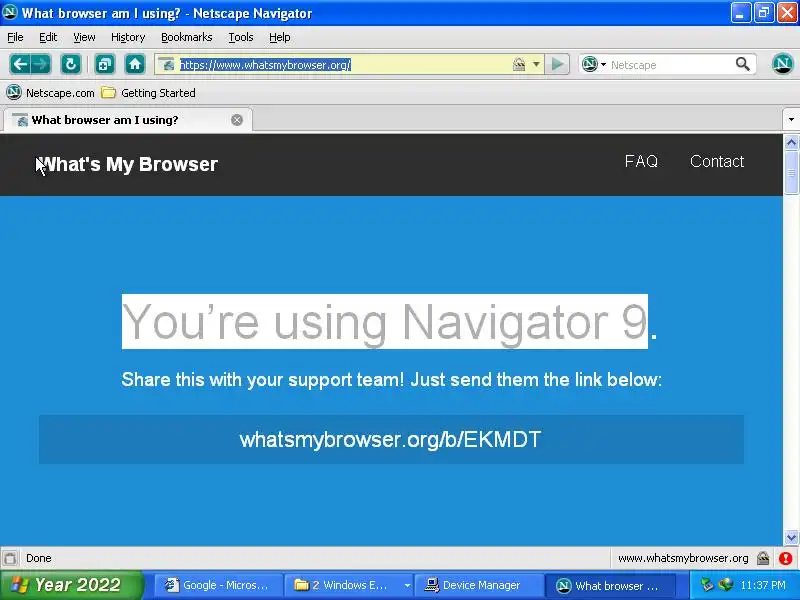Click the red alert icon in status bar
The image size is (800, 600).
(x=786, y=558)
